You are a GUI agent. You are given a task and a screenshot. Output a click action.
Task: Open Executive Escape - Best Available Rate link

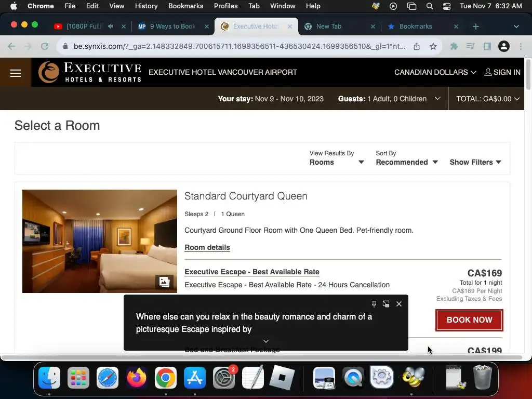coord(252,272)
